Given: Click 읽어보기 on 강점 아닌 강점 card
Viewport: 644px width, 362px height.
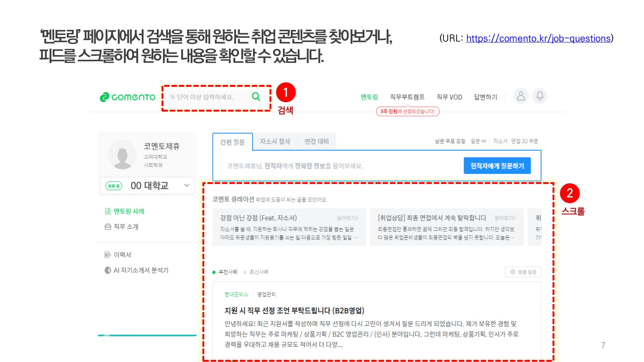Looking at the screenshot, I should [347, 218].
